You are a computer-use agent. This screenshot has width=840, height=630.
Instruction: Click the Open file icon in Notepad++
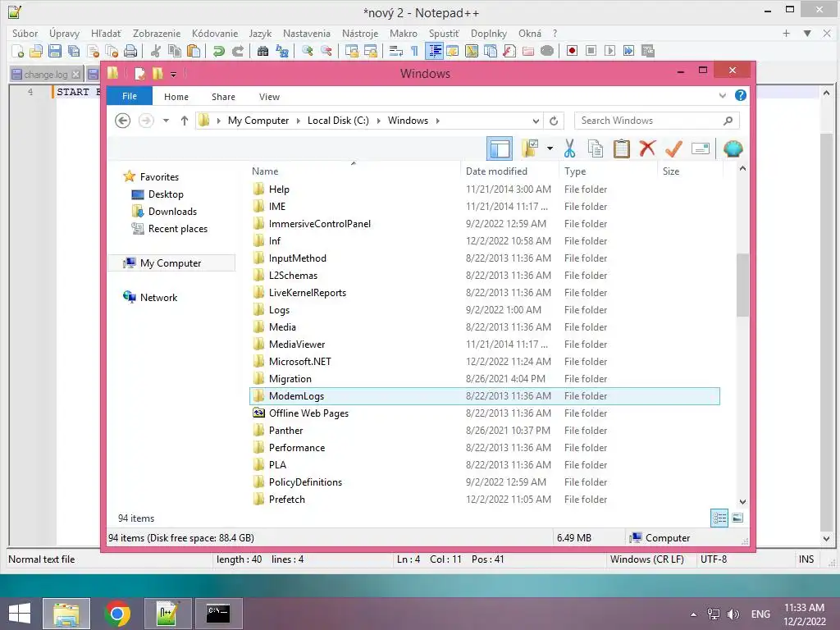pyautogui.click(x=36, y=51)
